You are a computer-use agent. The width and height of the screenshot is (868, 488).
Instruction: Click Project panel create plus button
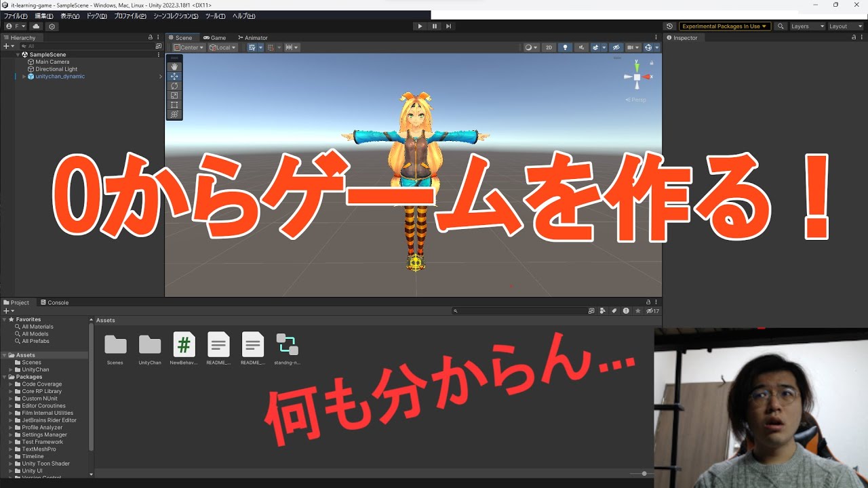click(x=7, y=310)
